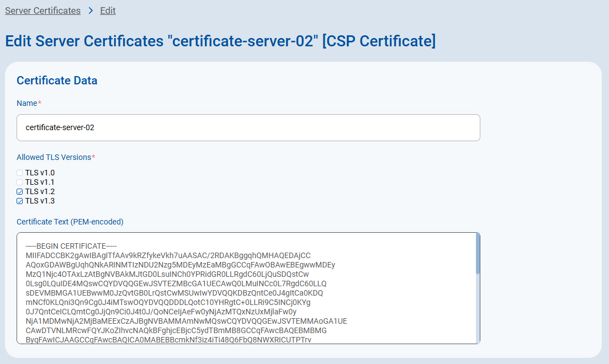Click the Name field label
The height and width of the screenshot is (364, 609).
click(27, 103)
